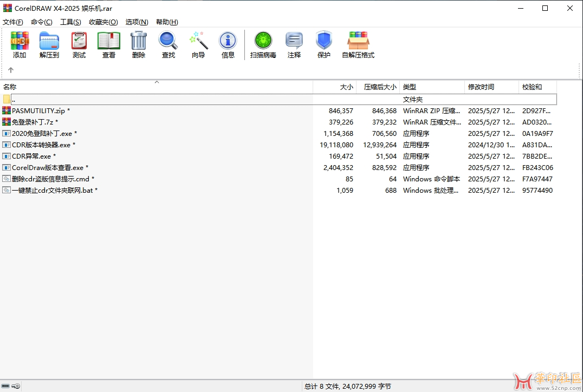Click the 自解压格式 (SFX) icon
This screenshot has height=392, width=583.
click(x=358, y=41)
